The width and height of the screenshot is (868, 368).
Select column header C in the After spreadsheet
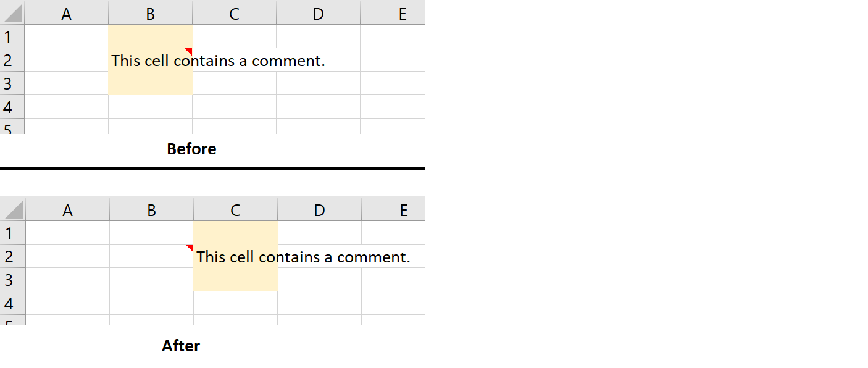(x=235, y=209)
